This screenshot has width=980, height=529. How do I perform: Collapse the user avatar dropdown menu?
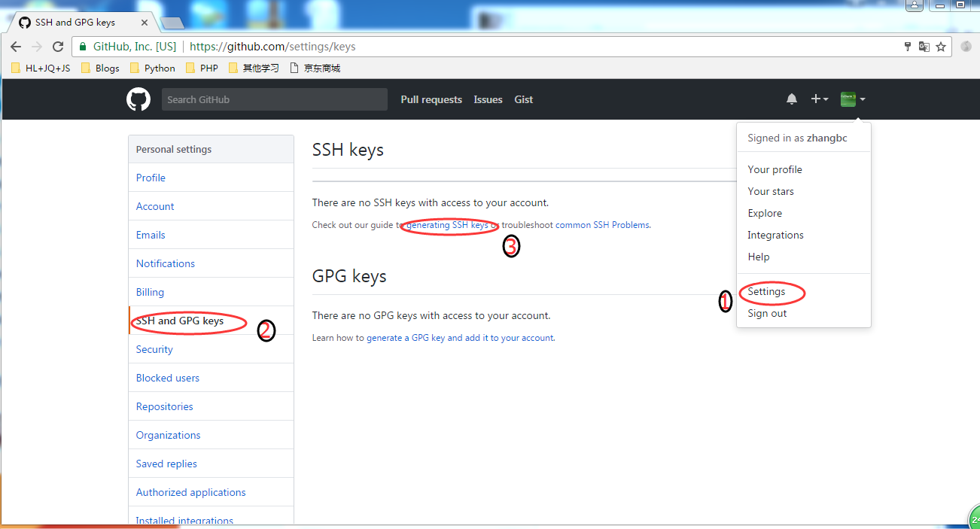tap(853, 99)
